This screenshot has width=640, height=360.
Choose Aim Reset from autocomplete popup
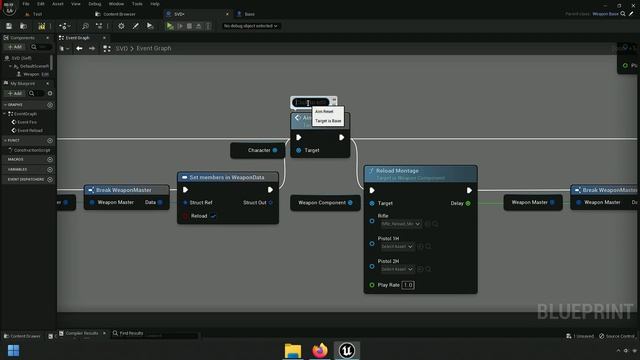pos(324,111)
